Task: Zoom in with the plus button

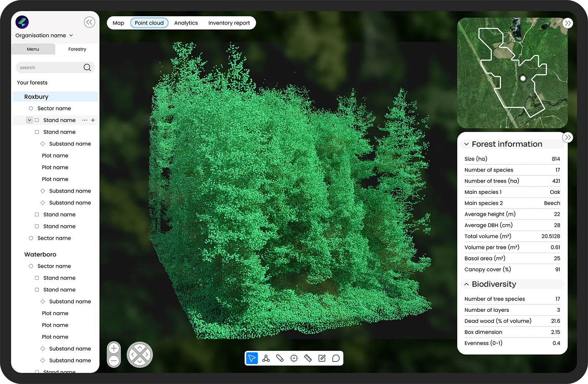Action: (x=114, y=348)
